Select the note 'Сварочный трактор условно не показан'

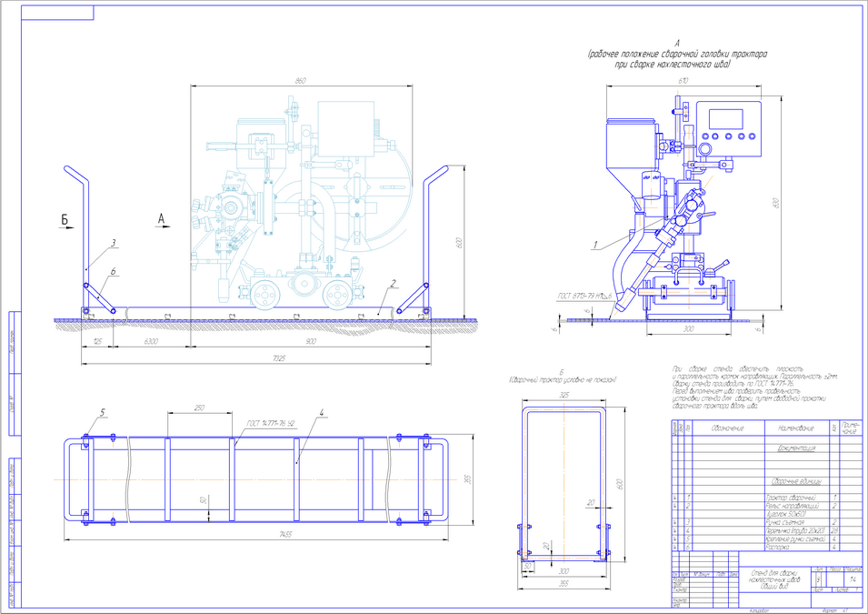(x=563, y=380)
